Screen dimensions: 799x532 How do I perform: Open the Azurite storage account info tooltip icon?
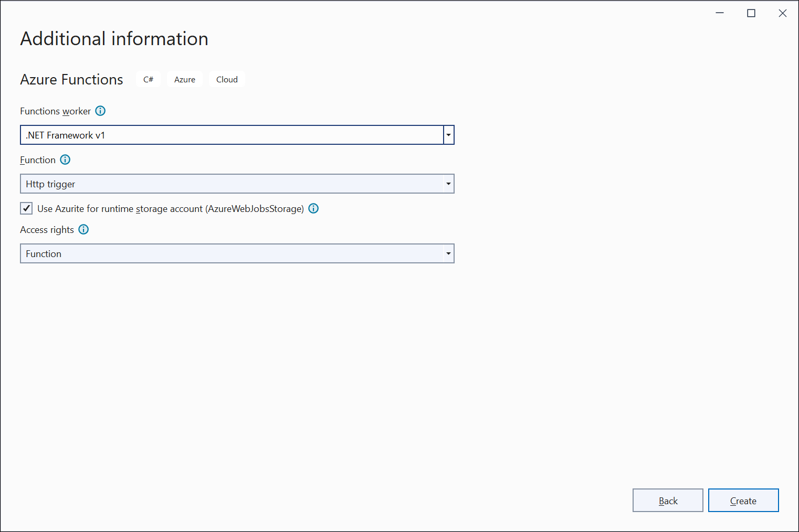(313, 208)
